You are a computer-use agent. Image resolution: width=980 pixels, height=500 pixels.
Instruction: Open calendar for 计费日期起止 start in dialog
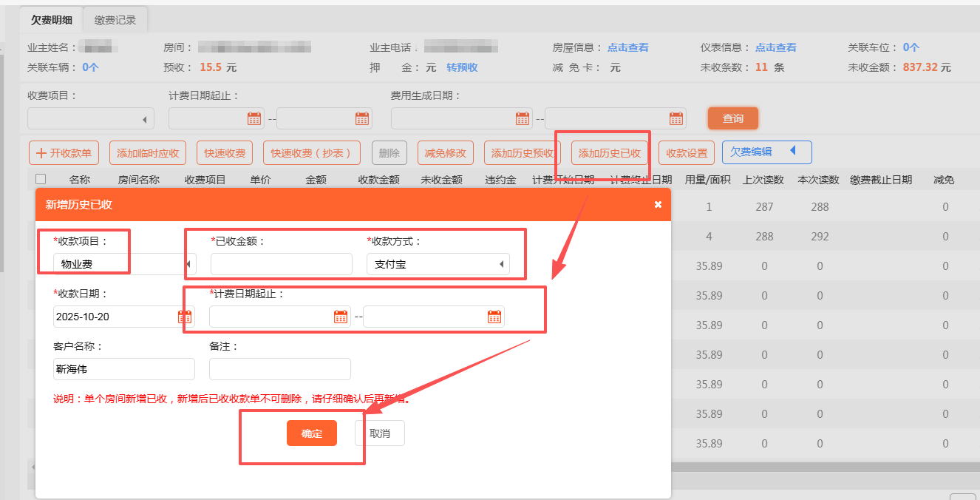[x=341, y=317]
